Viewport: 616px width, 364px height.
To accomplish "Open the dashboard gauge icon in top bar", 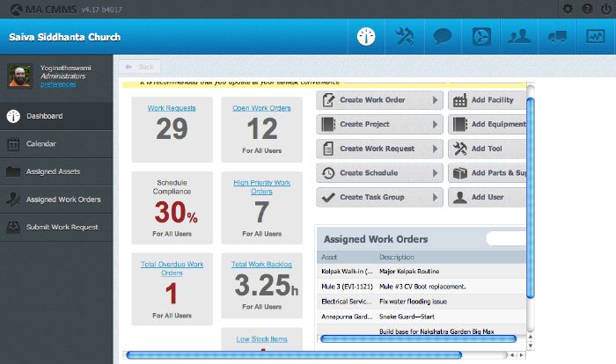I will (x=367, y=37).
